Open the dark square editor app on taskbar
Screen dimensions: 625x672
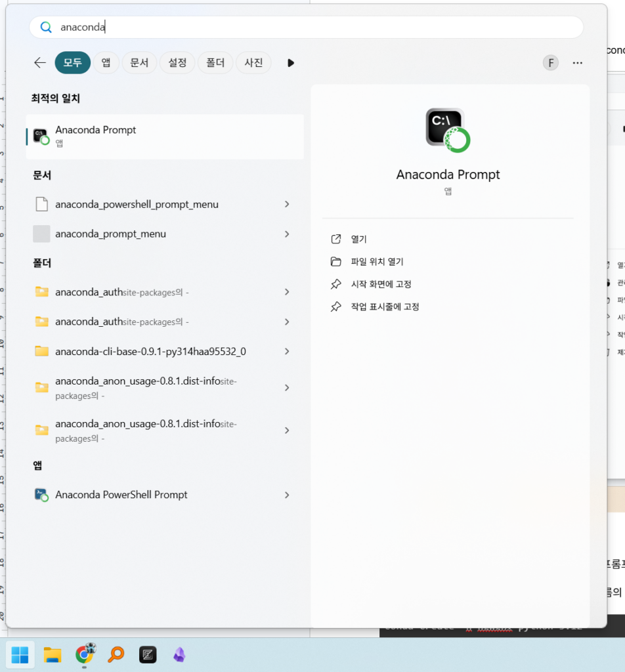(x=148, y=655)
